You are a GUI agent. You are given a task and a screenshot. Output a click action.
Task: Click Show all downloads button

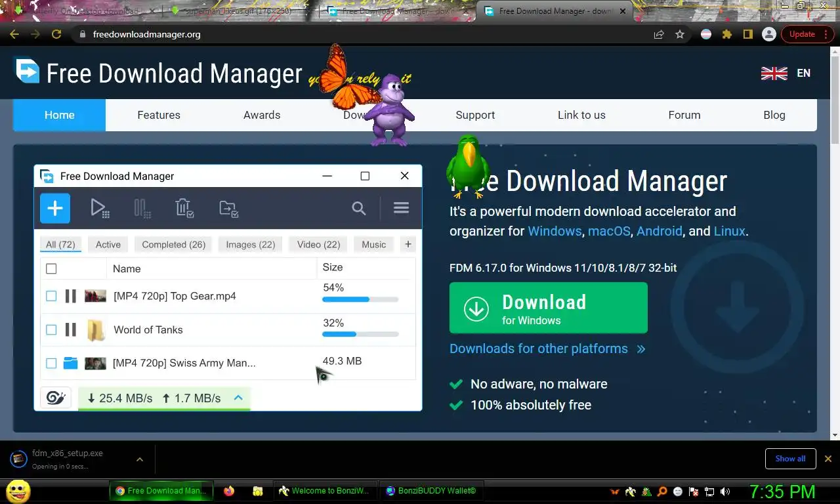tap(790, 459)
